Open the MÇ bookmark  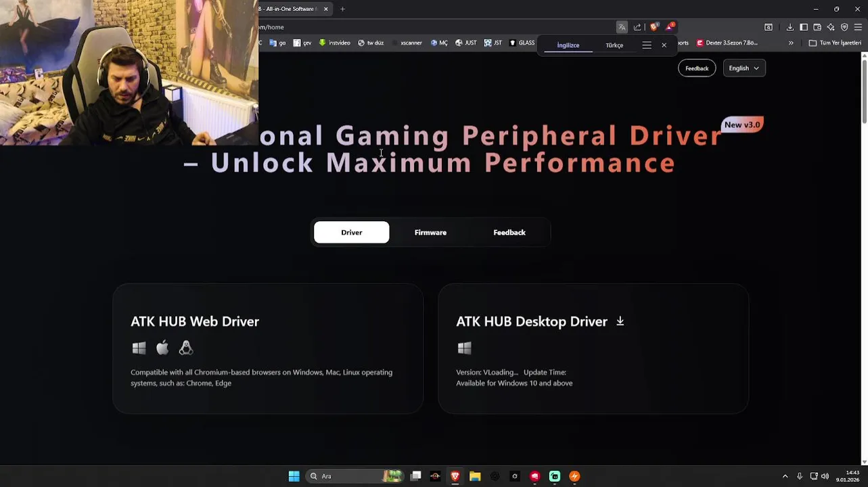439,43
